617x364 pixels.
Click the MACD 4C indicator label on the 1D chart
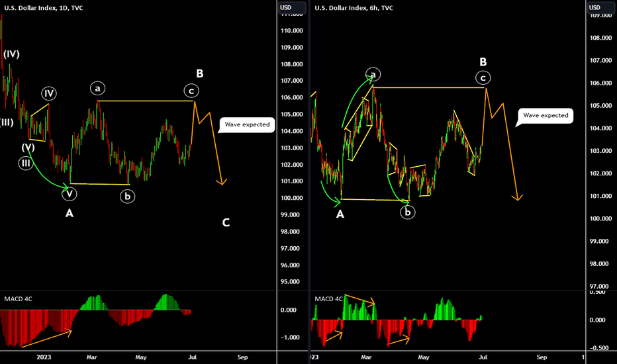tap(18, 298)
